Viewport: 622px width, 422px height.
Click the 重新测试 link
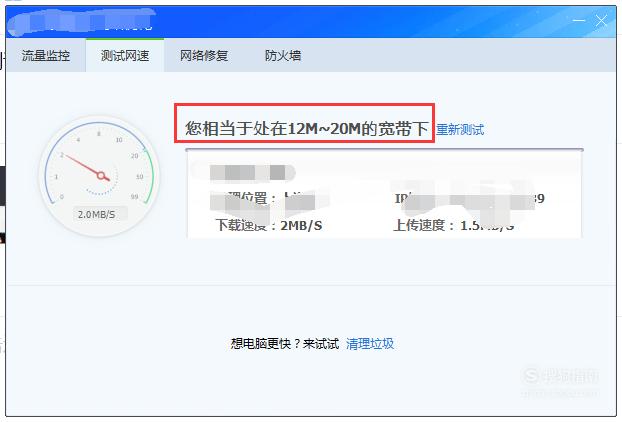tap(460, 130)
